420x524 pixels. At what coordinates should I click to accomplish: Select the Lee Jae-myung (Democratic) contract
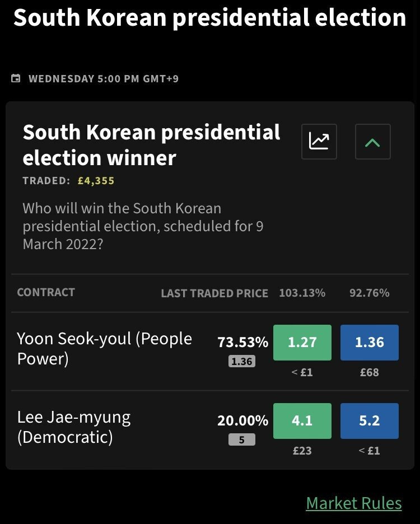click(x=74, y=427)
